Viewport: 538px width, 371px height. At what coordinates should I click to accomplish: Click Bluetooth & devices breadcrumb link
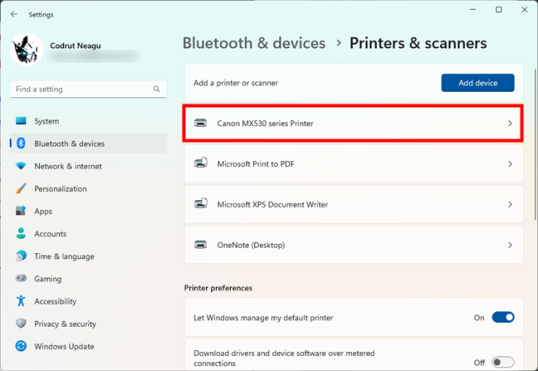click(x=254, y=43)
